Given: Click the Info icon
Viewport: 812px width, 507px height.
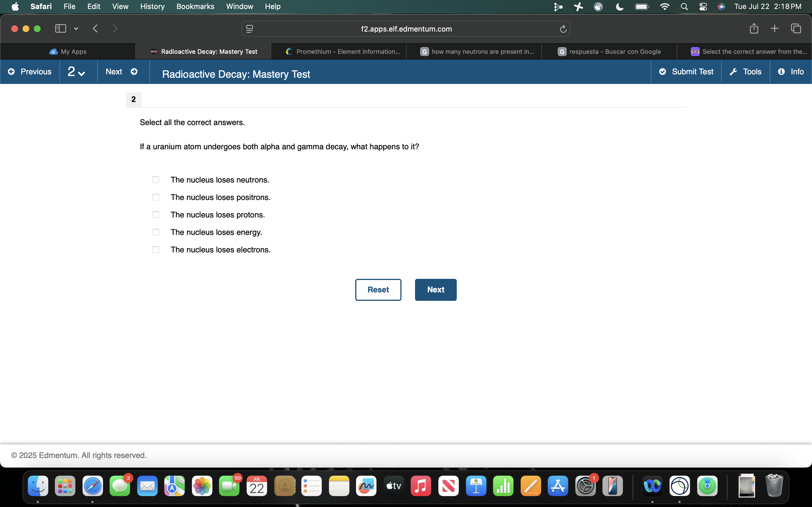Looking at the screenshot, I should 782,72.
